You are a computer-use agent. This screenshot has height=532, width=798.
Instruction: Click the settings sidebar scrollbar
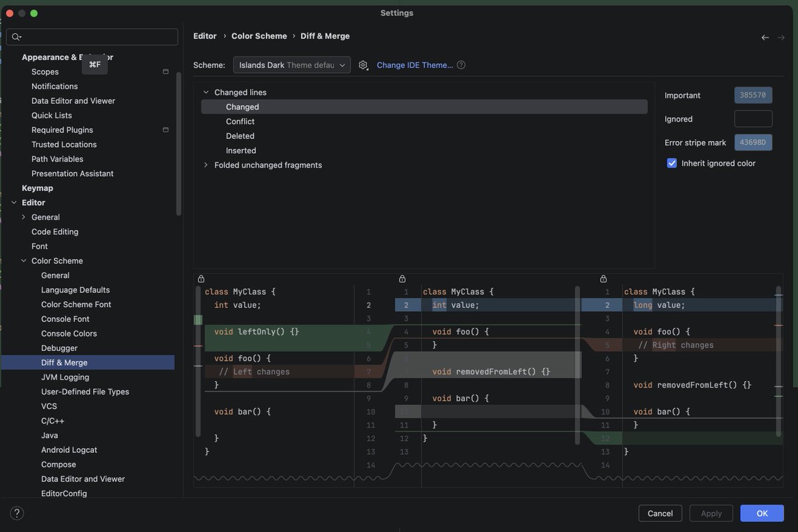(178, 144)
